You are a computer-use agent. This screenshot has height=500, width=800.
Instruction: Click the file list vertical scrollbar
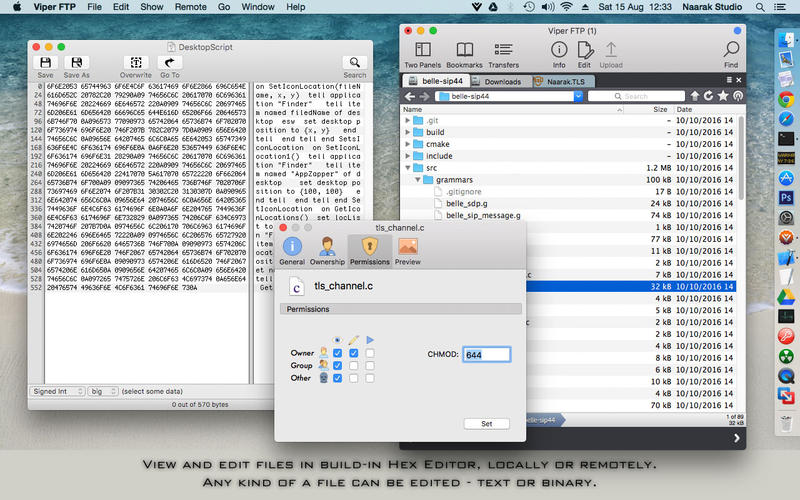pyautogui.click(x=741, y=157)
